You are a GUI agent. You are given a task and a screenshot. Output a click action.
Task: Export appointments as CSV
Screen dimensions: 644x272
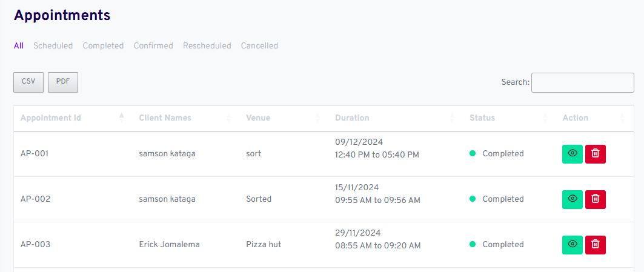pos(28,82)
